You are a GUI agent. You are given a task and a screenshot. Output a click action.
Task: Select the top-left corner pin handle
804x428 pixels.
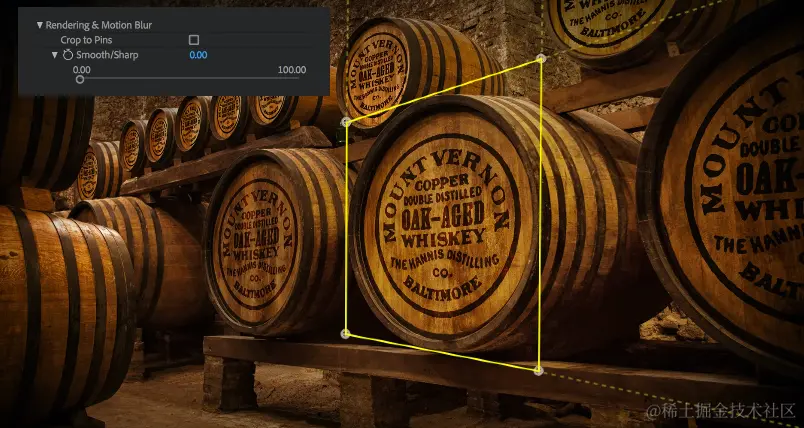(x=346, y=122)
